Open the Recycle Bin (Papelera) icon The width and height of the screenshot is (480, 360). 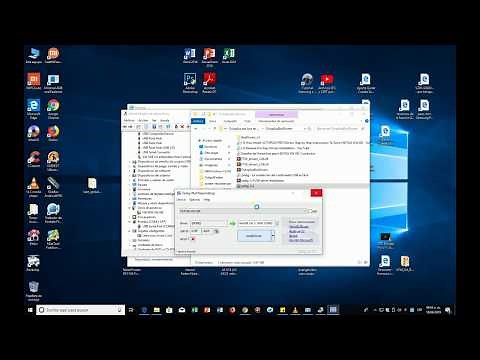(x=34, y=291)
